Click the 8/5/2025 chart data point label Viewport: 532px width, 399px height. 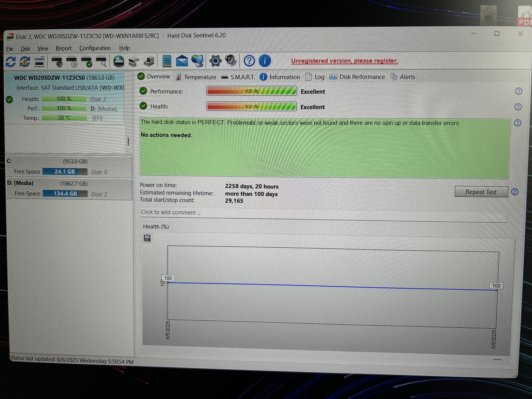point(168,278)
